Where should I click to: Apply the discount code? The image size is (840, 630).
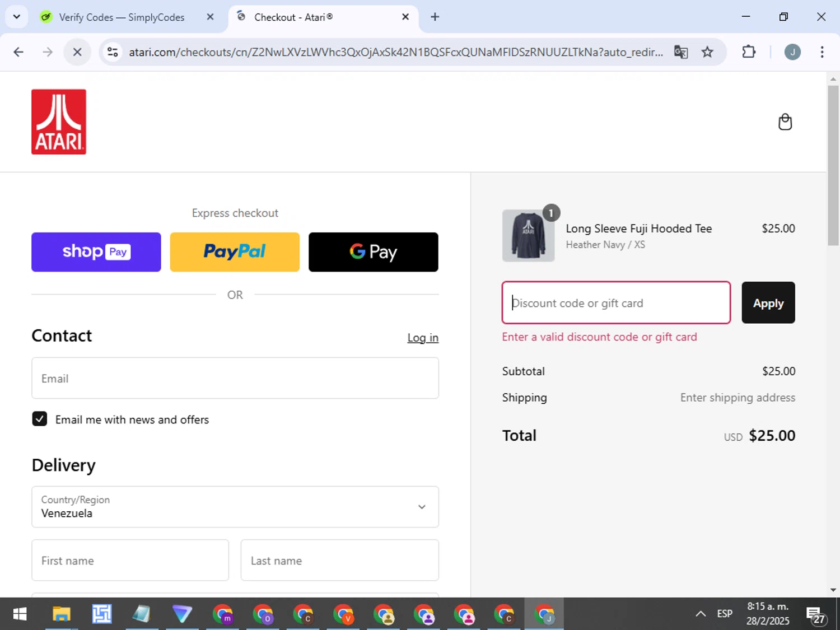click(768, 302)
